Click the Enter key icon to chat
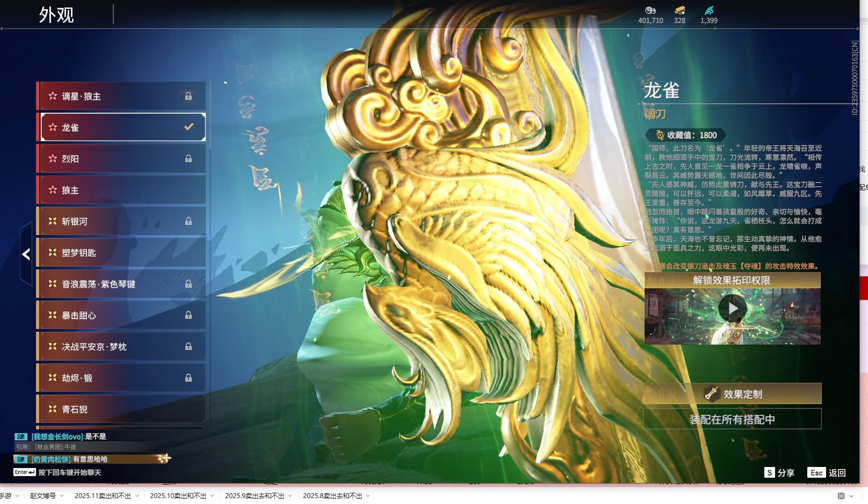Viewport: 868px width, 504px height. (x=25, y=472)
